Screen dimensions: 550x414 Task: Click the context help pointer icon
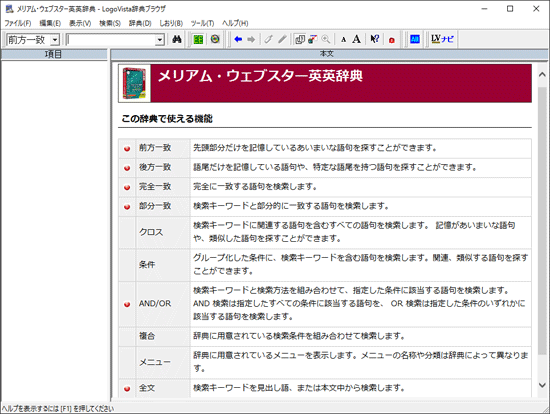click(375, 39)
